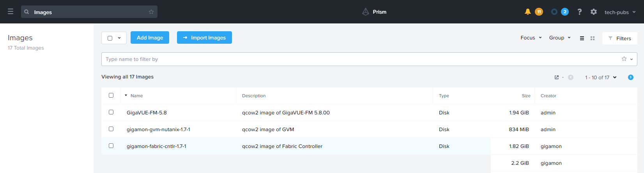
Task: Open GigaVUE-FM-5.8 image name
Action: pyautogui.click(x=147, y=112)
